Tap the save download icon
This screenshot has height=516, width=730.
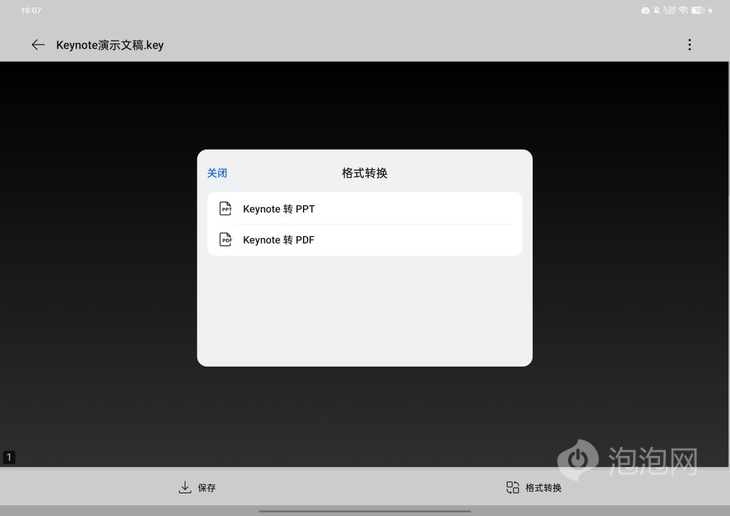click(x=184, y=487)
